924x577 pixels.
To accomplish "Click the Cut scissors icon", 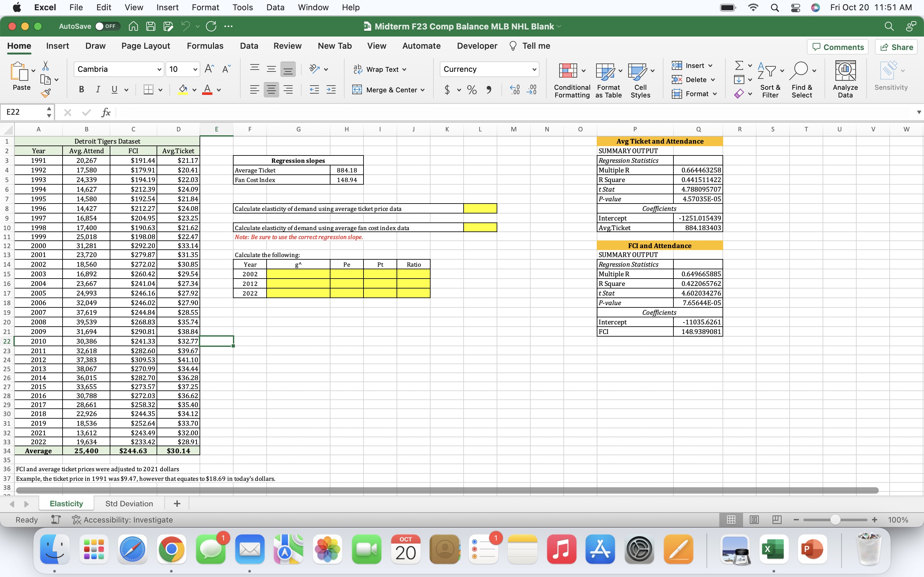I will (x=46, y=66).
